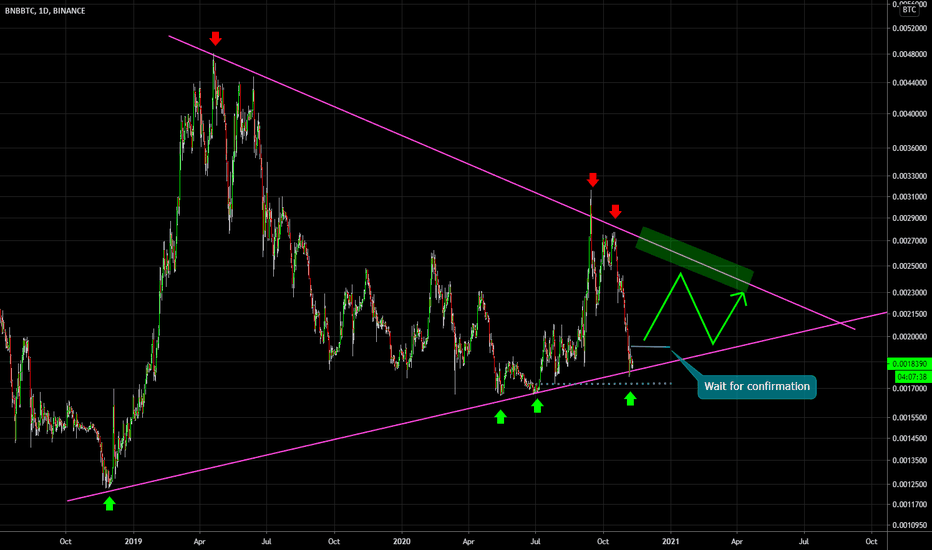
Task: Click the 0.0012500 price axis label
Action: point(909,484)
